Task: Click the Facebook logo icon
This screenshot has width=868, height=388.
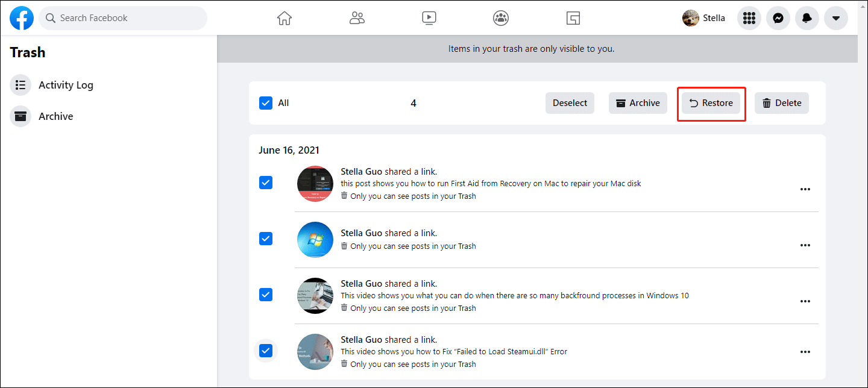Action: (x=22, y=18)
